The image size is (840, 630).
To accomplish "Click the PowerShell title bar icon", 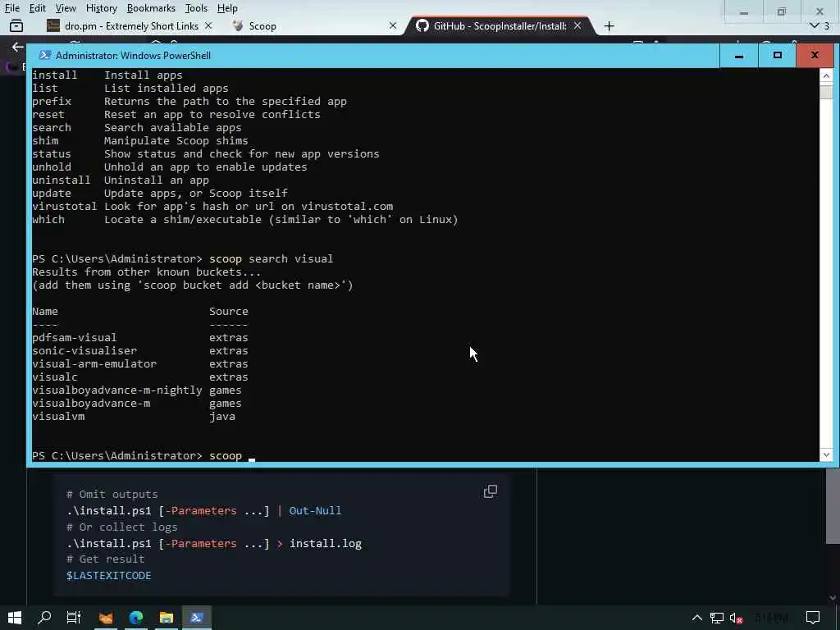I will pos(45,55).
